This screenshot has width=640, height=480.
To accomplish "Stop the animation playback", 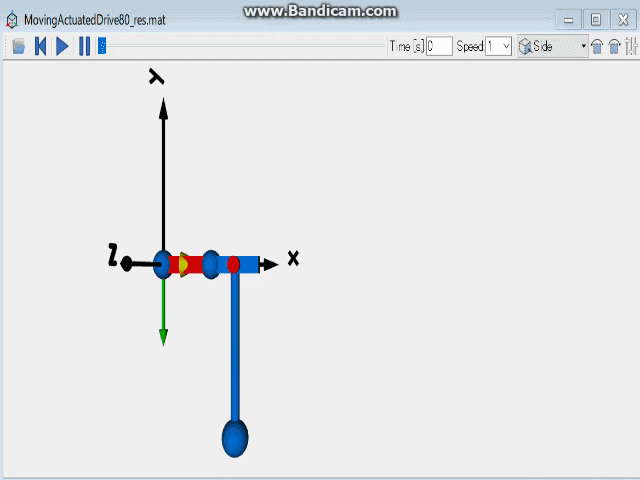I will (18, 46).
